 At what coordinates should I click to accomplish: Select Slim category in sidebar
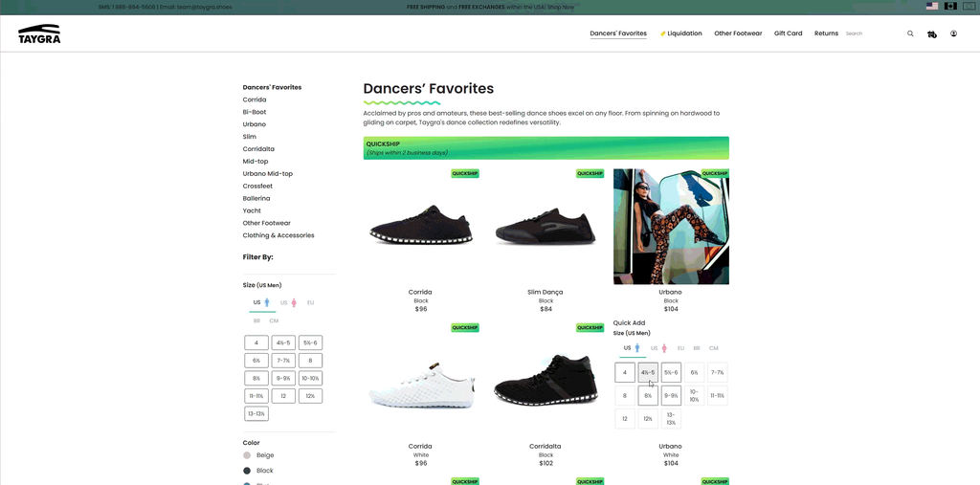[x=250, y=137]
